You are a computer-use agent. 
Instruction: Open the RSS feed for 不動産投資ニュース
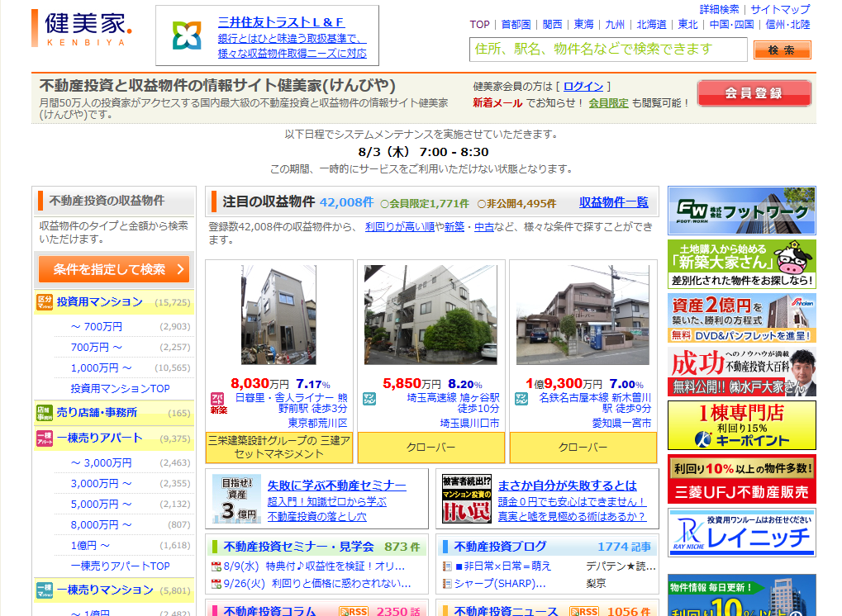584,611
